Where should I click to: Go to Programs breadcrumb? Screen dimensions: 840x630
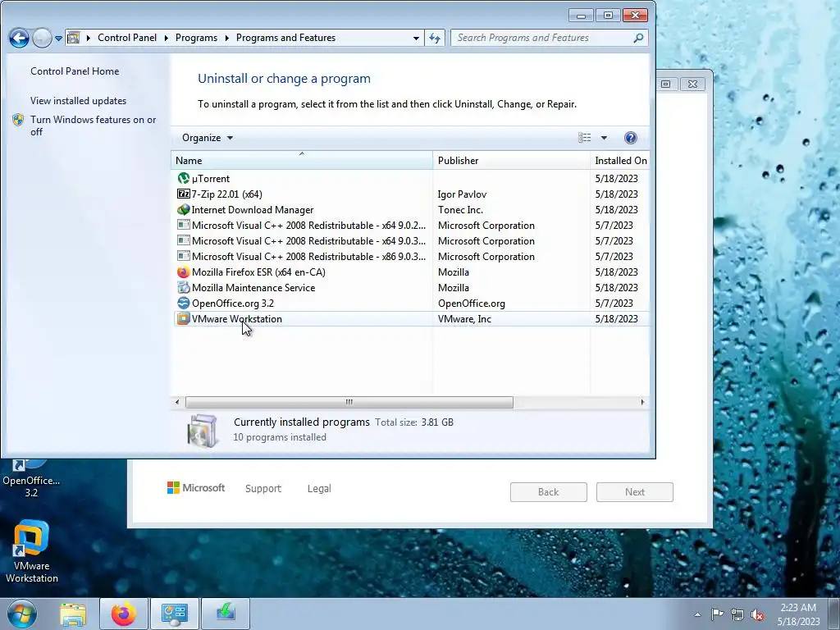coord(196,38)
